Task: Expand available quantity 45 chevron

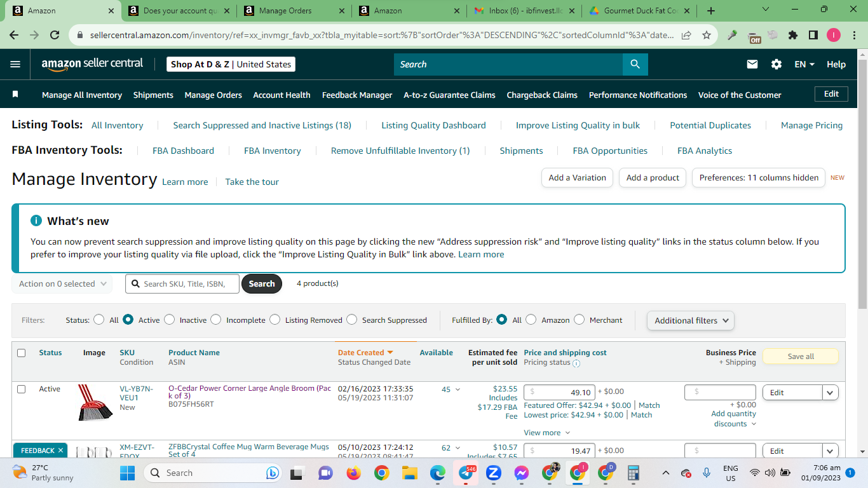Action: click(x=458, y=390)
